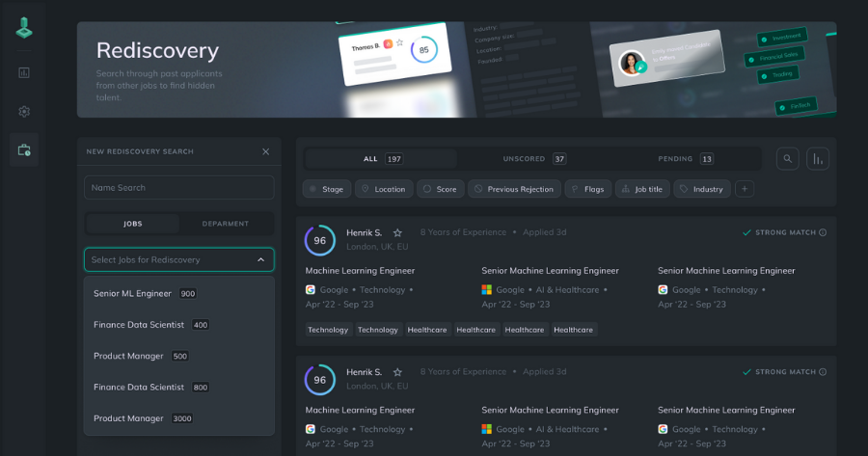Open the Rediscovery briefcase sidebar icon

click(x=24, y=150)
